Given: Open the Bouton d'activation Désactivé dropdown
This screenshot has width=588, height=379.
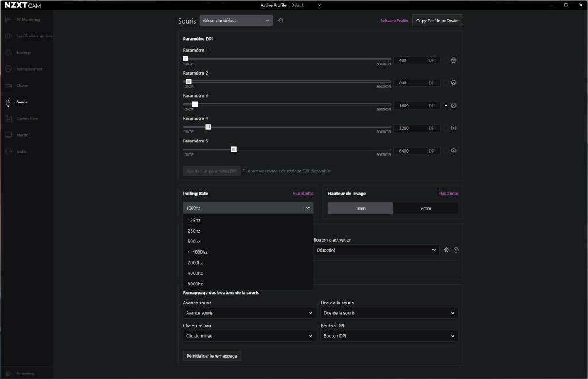Looking at the screenshot, I should coord(376,250).
